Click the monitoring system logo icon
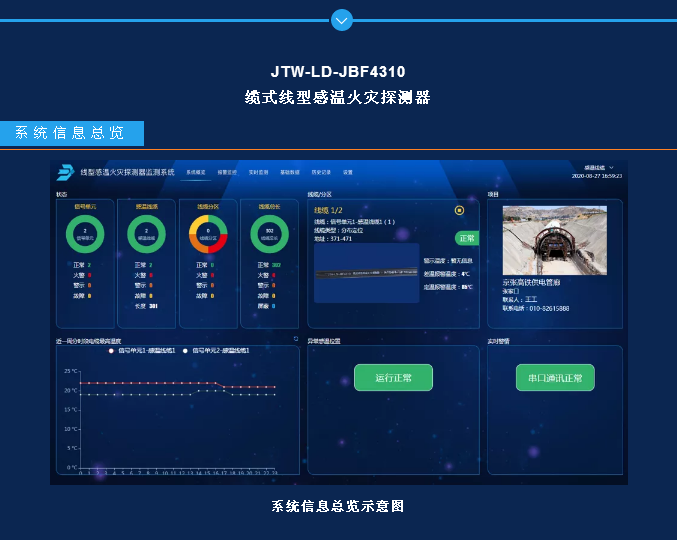678x540 pixels. pyautogui.click(x=66, y=172)
